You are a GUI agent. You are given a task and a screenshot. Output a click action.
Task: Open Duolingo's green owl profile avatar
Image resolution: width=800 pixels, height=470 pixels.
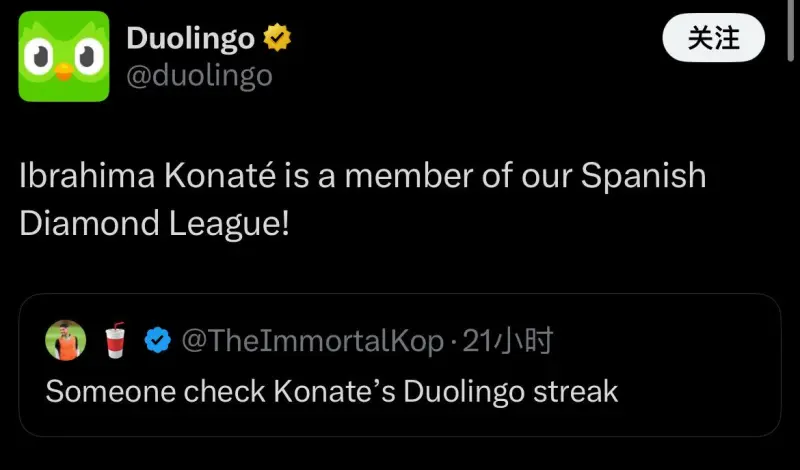coord(64,56)
